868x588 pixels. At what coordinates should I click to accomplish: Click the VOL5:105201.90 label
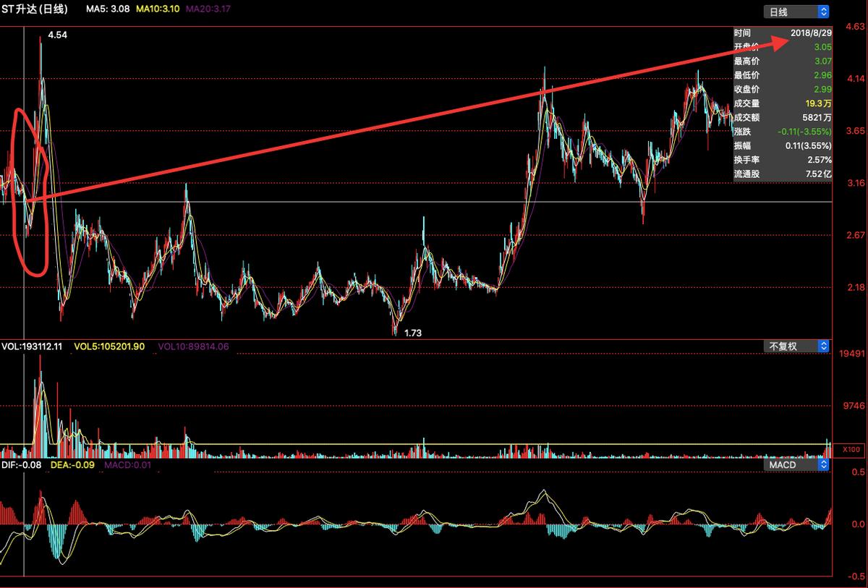(x=109, y=346)
